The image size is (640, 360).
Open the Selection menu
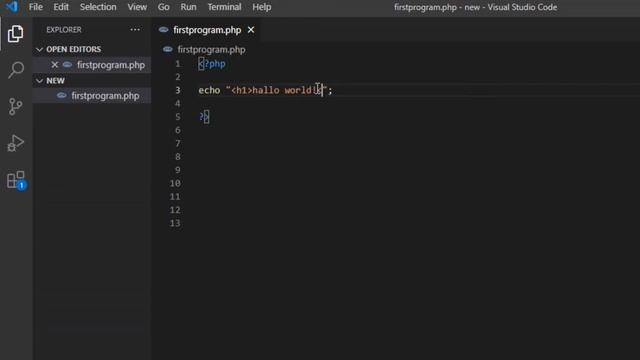98,7
